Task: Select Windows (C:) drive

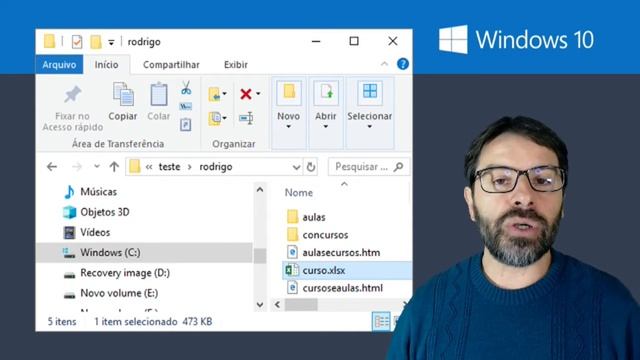Action: (144, 253)
